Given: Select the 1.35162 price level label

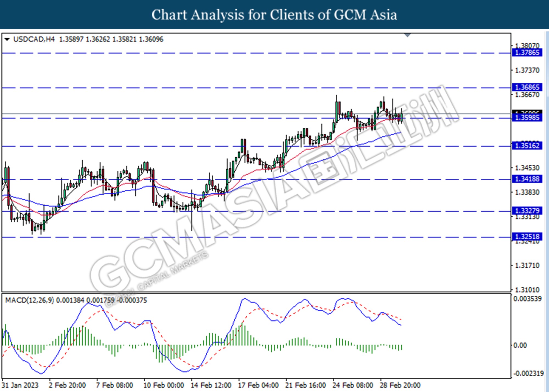Looking at the screenshot, I should click(527, 145).
